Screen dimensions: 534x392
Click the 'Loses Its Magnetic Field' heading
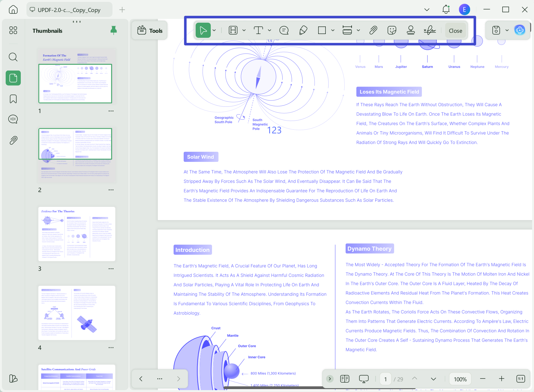[x=389, y=92]
